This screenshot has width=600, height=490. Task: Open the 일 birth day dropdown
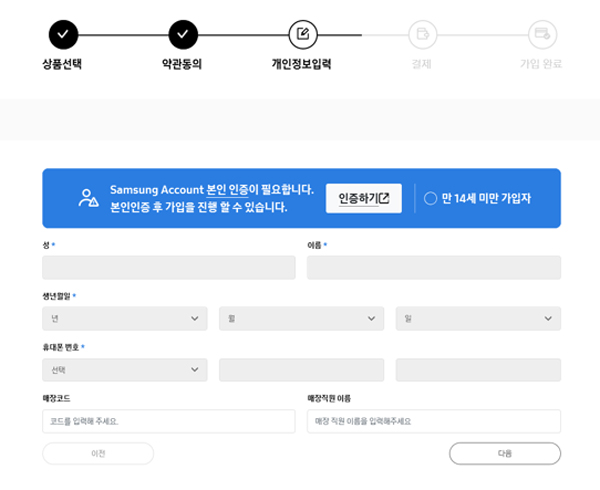pos(478,318)
